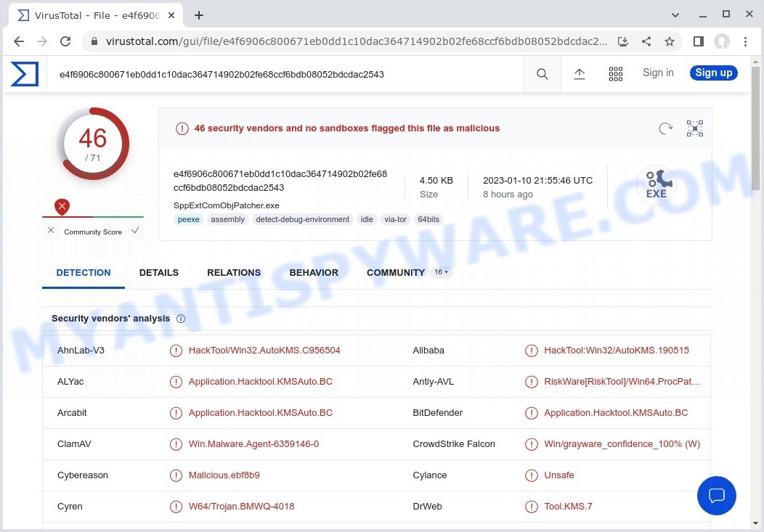Open the COMMUNITY tab
764x532 pixels.
396,273
